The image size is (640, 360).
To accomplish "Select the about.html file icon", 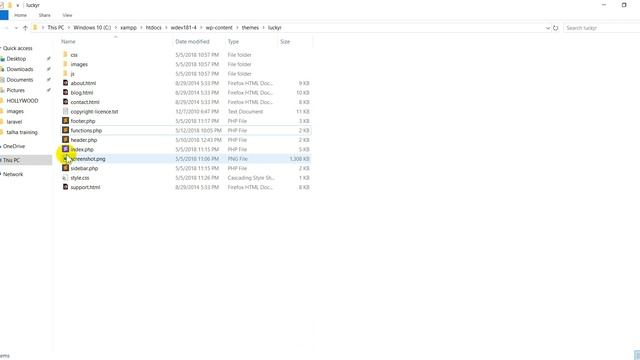I will click(x=65, y=83).
